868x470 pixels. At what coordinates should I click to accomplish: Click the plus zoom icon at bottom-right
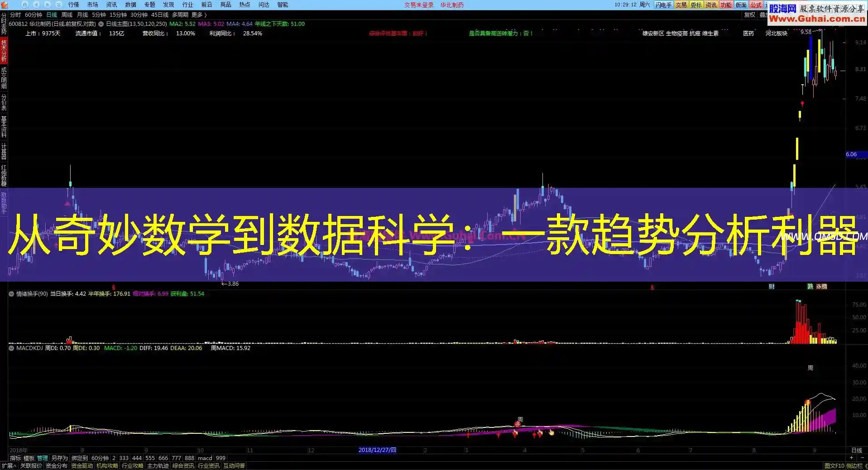click(x=851, y=458)
